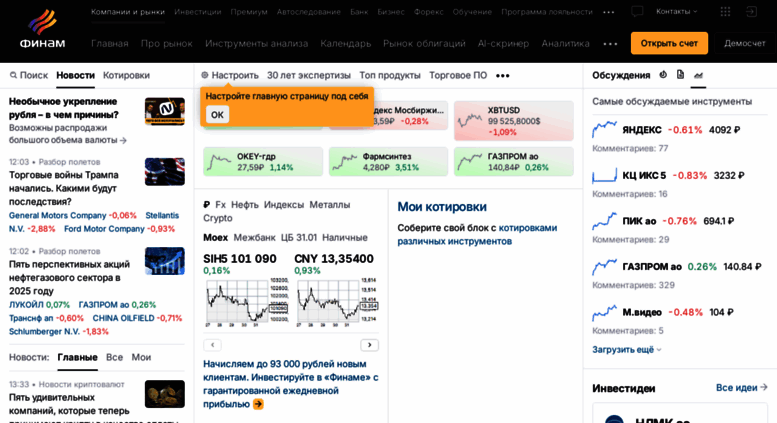Open the OKEY-гдр quote tile
This screenshot has height=423, width=777.
(263, 161)
